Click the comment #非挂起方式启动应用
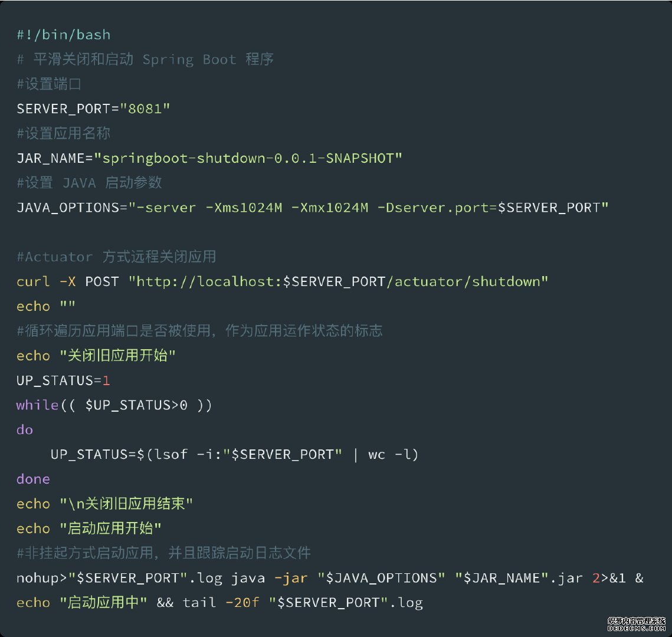This screenshot has width=672, height=637. tap(163, 553)
